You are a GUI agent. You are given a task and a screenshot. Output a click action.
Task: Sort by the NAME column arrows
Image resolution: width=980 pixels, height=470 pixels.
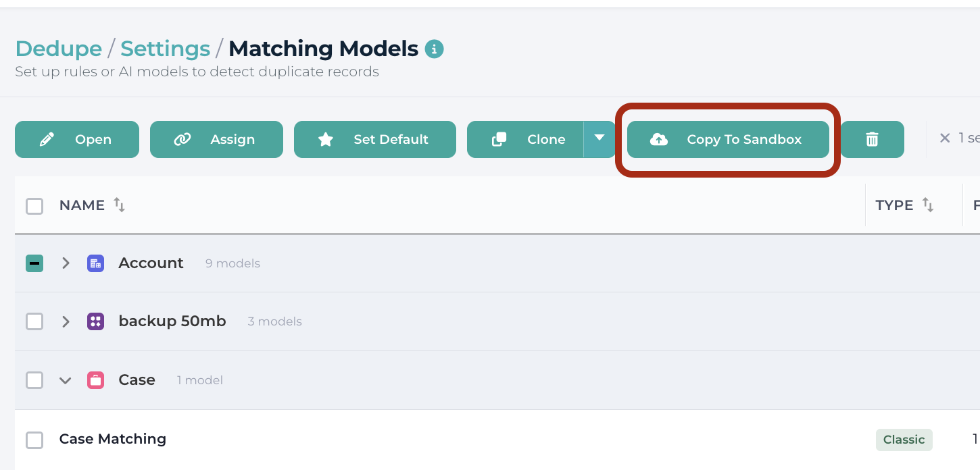(x=119, y=205)
